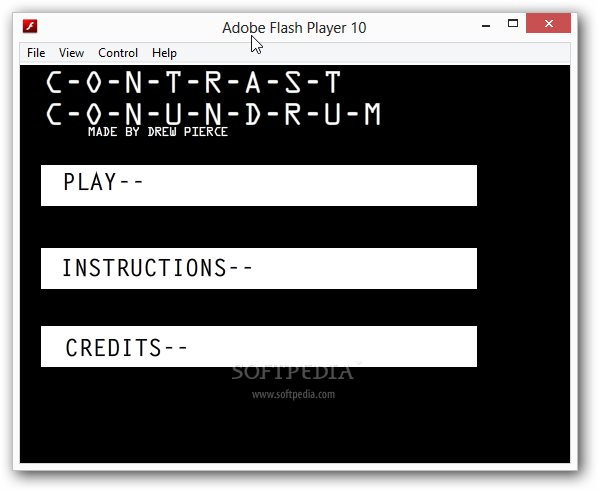Click the Adobe Flash Player 10 window title
This screenshot has width=598, height=491.
click(x=294, y=28)
